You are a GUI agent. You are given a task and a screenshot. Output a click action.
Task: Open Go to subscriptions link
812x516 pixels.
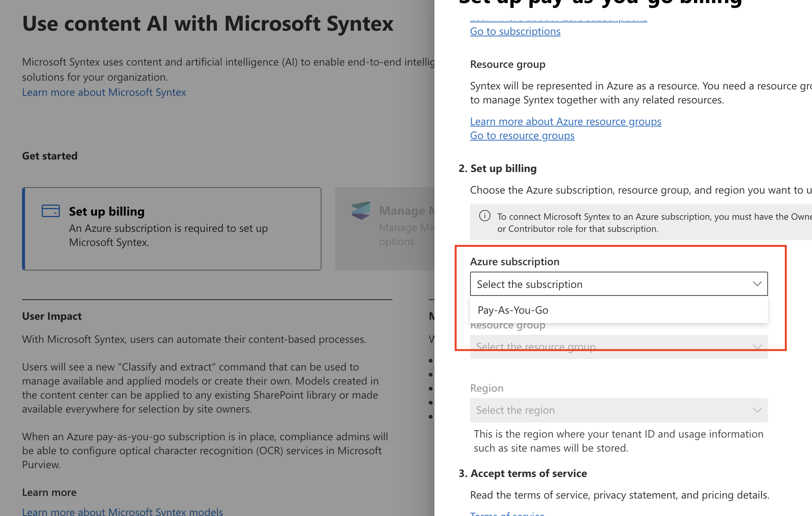pos(515,31)
